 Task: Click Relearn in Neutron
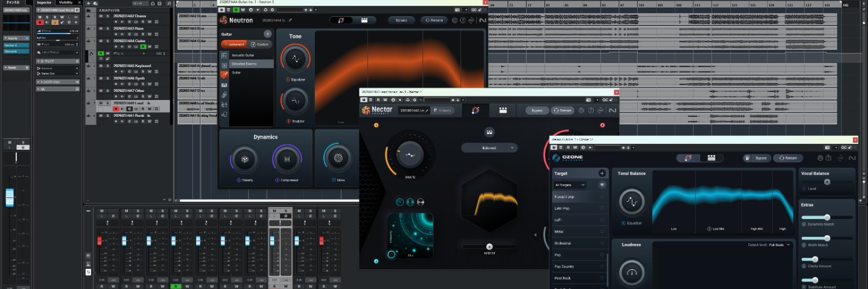pyautogui.click(x=434, y=20)
